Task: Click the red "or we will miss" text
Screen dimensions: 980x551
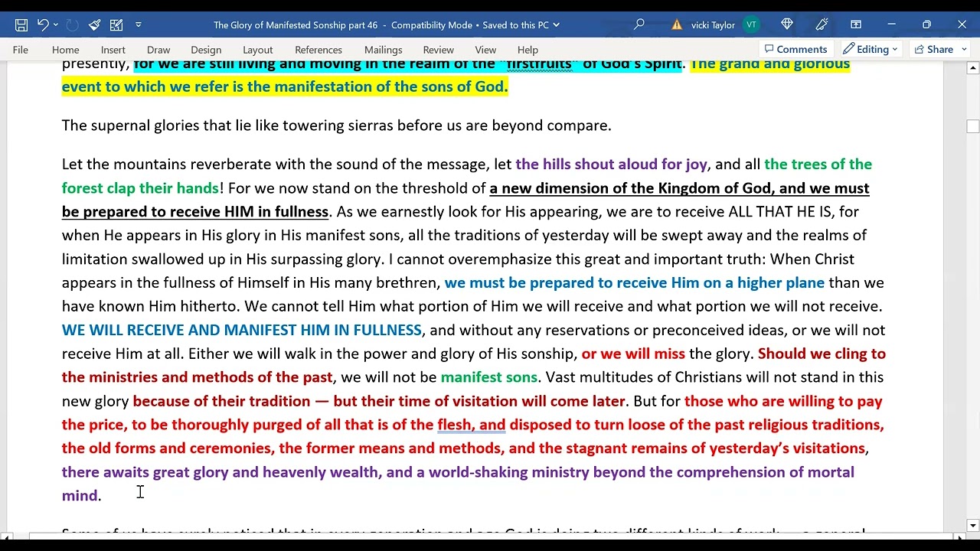Action: 633,354
